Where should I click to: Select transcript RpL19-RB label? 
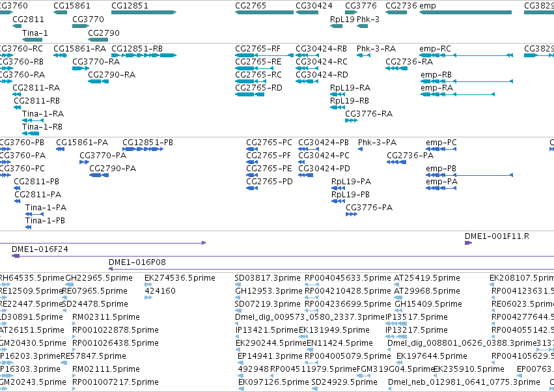[x=350, y=101]
